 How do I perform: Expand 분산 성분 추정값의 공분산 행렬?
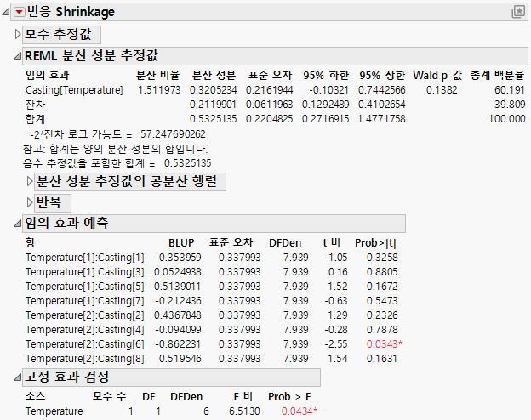pyautogui.click(x=30, y=181)
